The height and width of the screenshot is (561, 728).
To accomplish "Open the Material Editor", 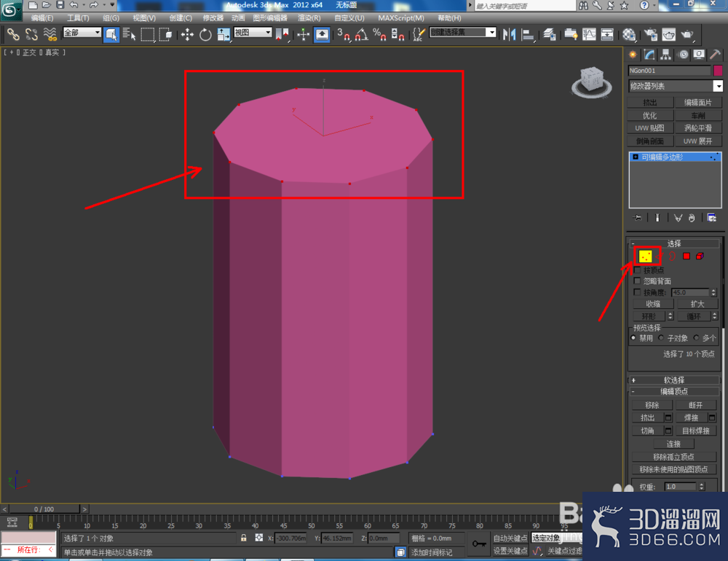I will point(629,34).
